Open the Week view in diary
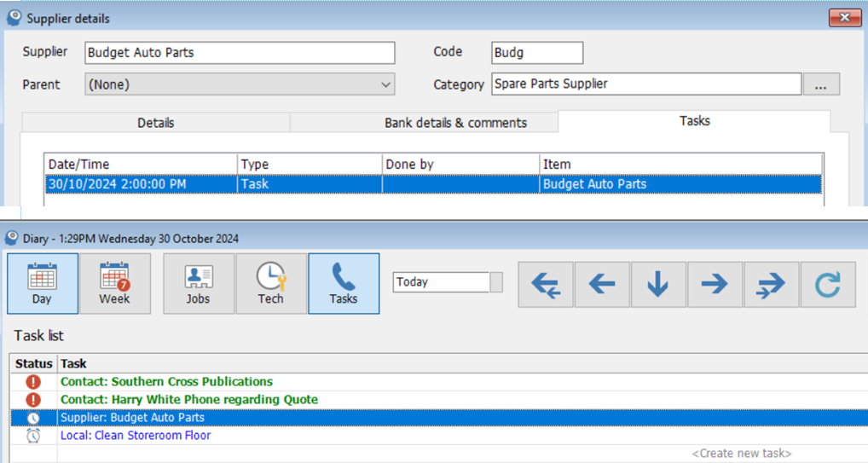The image size is (868, 463). (114, 283)
